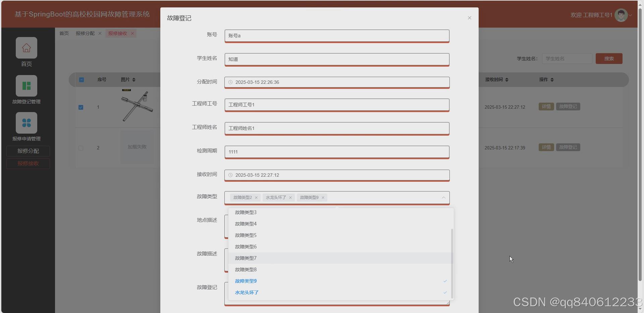The height and width of the screenshot is (313, 644).
Task: Click the 学生姓名 search box
Action: pos(567,58)
